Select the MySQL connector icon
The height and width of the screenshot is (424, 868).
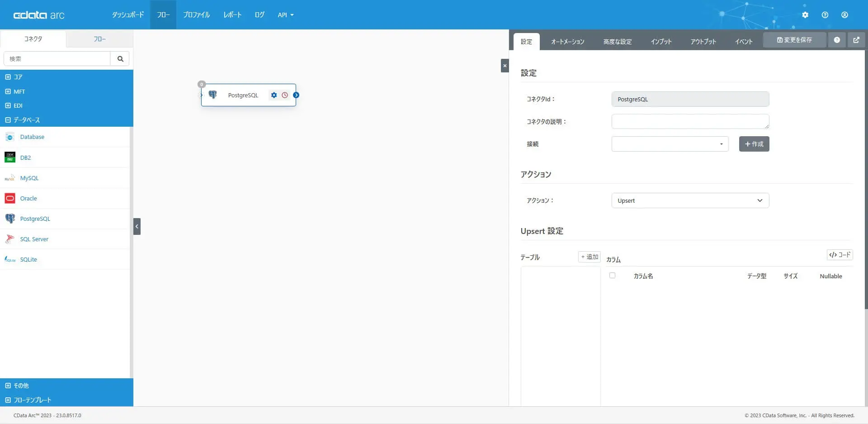[10, 178]
